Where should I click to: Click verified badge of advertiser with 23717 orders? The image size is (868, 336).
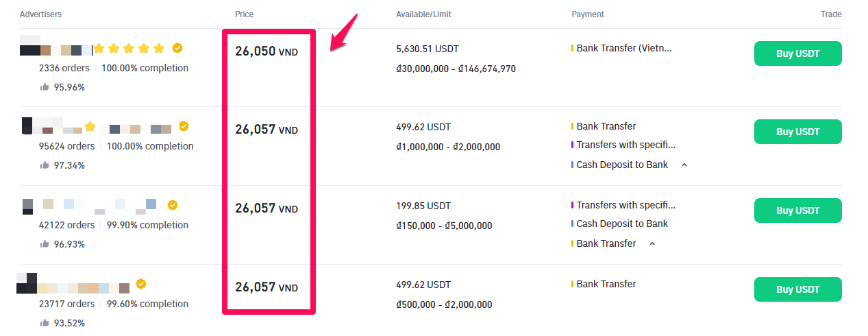[141, 283]
